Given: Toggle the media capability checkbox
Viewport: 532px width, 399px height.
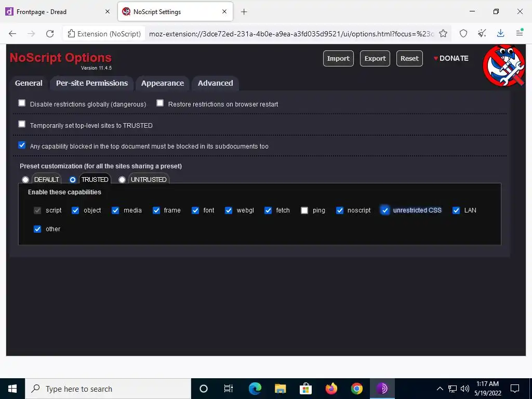Looking at the screenshot, I should point(115,211).
